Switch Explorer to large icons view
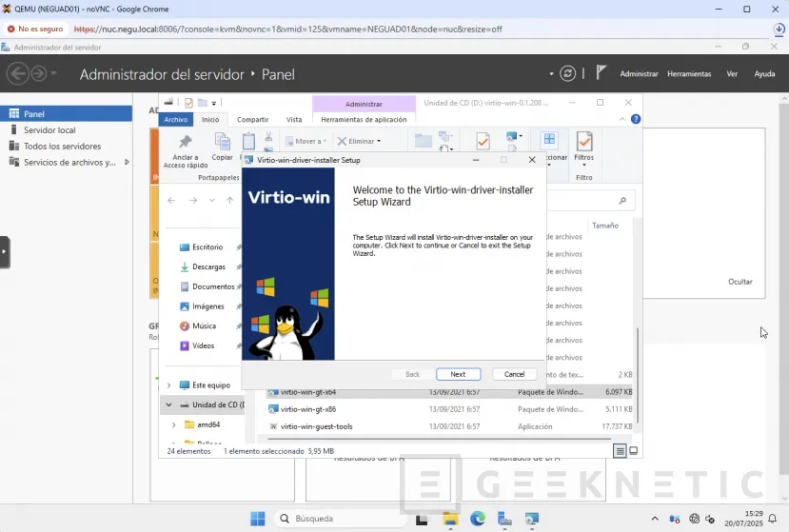The image size is (789, 532). click(x=634, y=451)
